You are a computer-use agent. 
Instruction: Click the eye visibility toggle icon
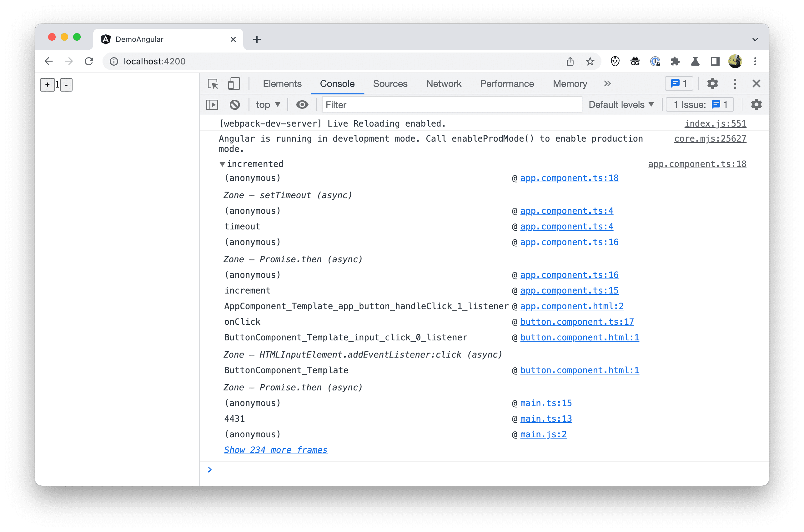click(x=302, y=105)
